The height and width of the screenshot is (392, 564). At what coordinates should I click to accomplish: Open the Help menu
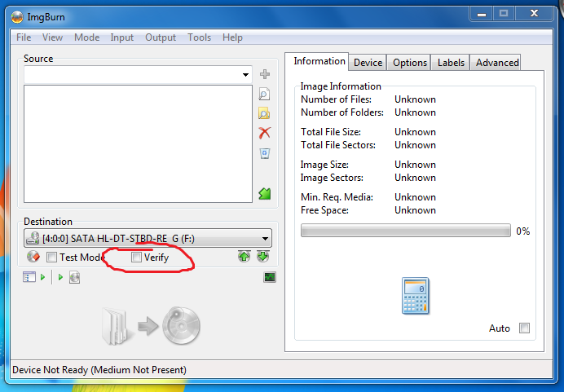pos(232,37)
